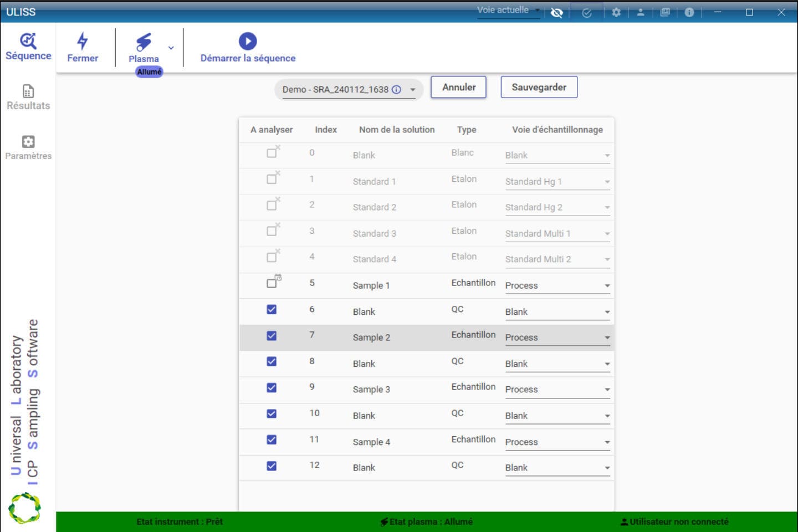Open the Paramètres sidebar icon
Image resolution: width=798 pixels, height=532 pixels.
(x=28, y=142)
